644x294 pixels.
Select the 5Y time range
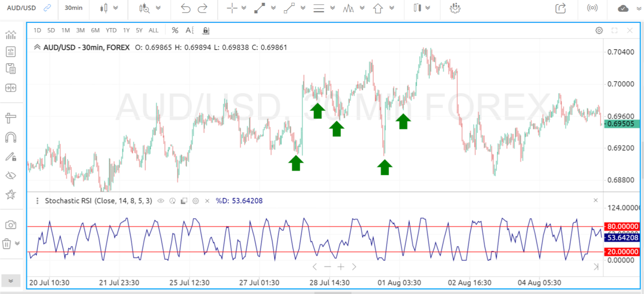click(139, 31)
